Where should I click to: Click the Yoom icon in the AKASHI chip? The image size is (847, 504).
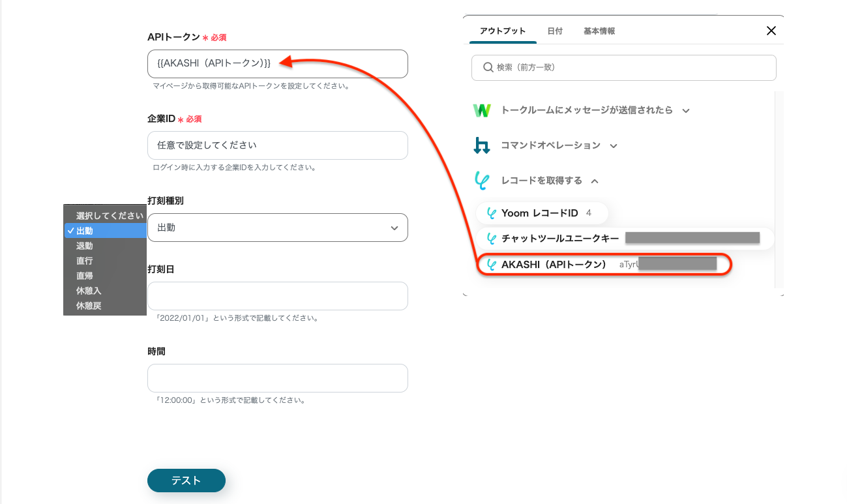click(492, 265)
